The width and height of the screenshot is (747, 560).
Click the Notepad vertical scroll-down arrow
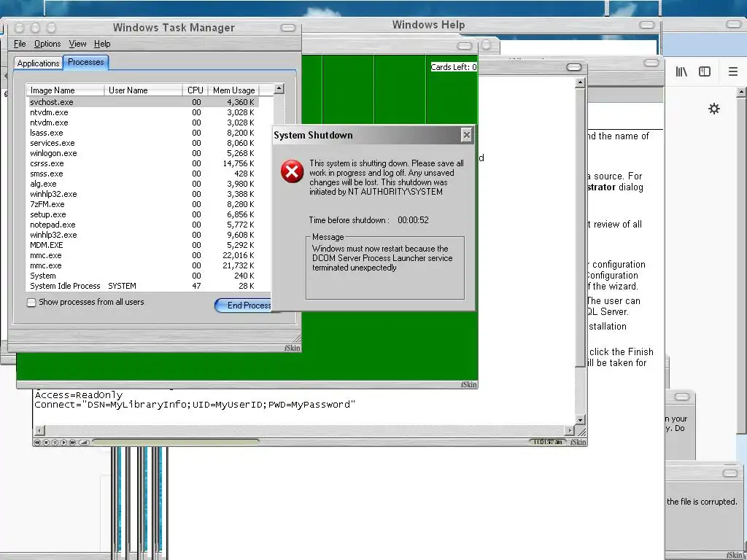[x=580, y=419]
